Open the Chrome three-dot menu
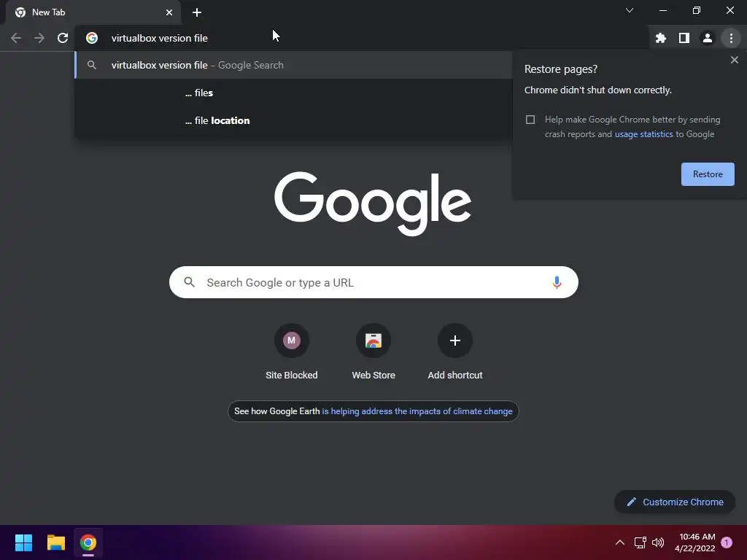The height and width of the screenshot is (560, 747). pyautogui.click(x=731, y=38)
